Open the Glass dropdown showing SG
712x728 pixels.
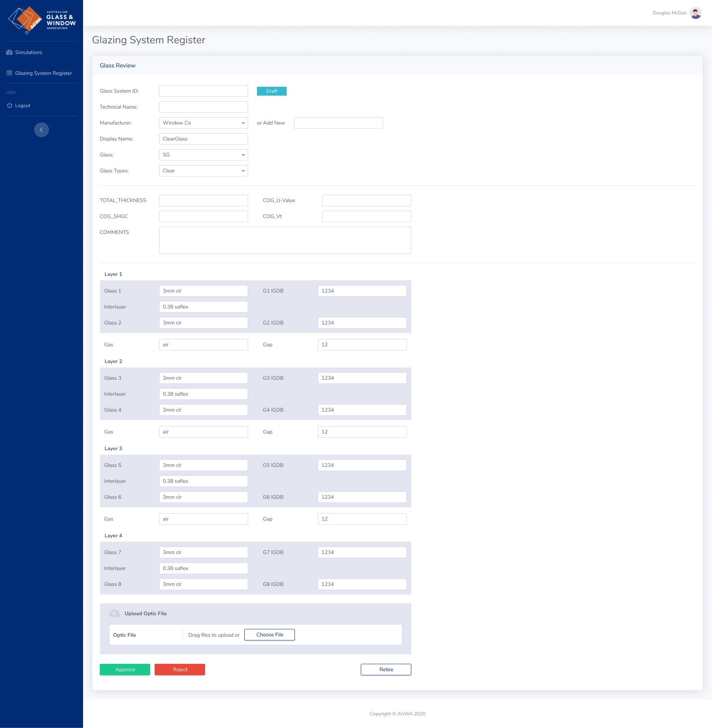pos(203,155)
